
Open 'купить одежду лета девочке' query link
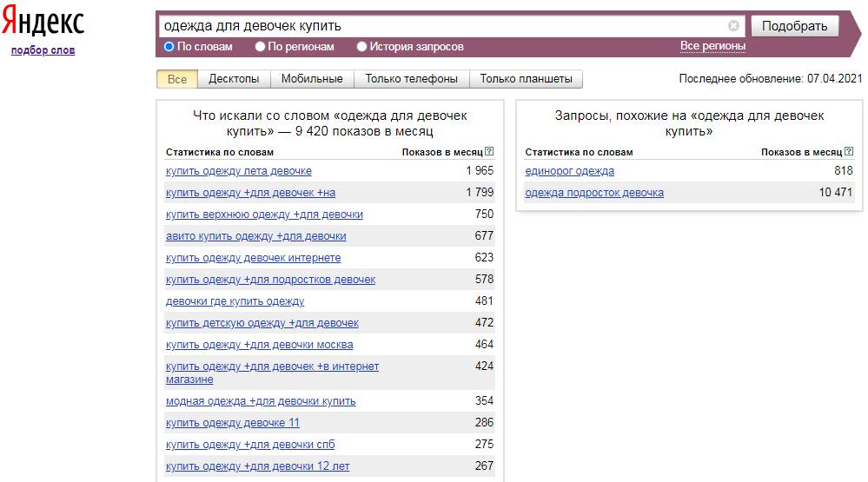point(238,171)
